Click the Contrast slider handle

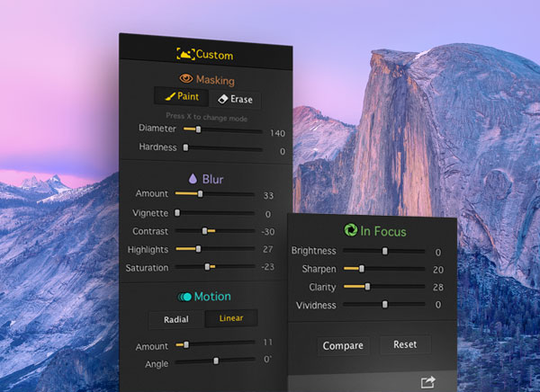pos(204,230)
